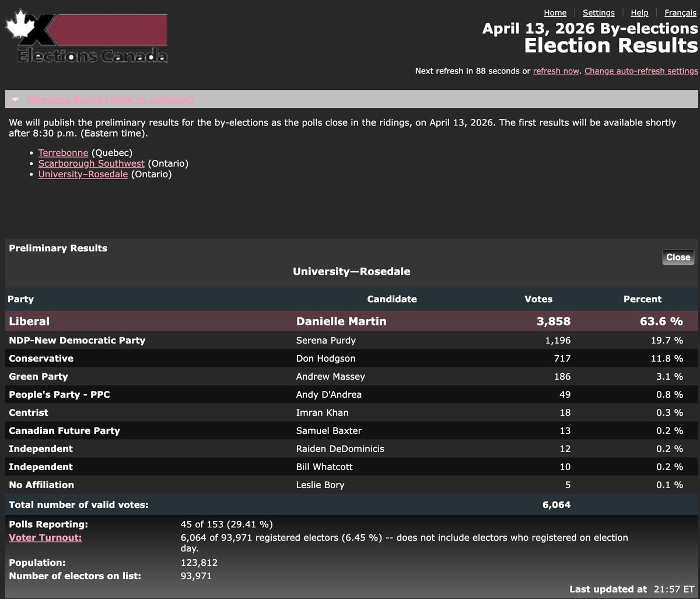Screen dimensions: 700x599
Task: Select Canadian Future Party label
Action: pos(64,431)
